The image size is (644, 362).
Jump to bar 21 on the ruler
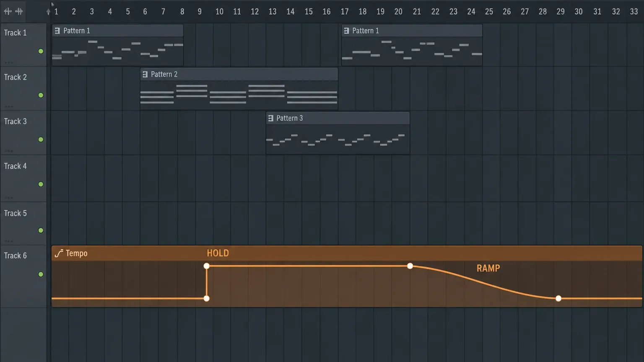point(417,12)
